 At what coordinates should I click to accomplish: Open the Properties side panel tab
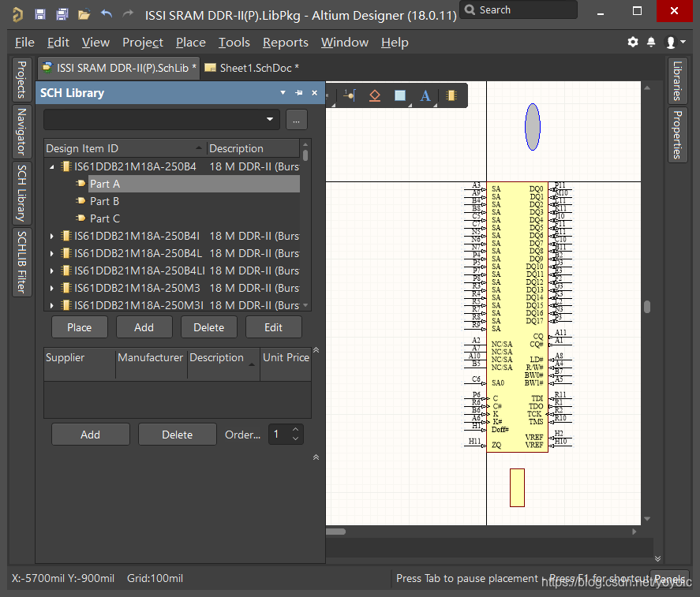click(677, 135)
